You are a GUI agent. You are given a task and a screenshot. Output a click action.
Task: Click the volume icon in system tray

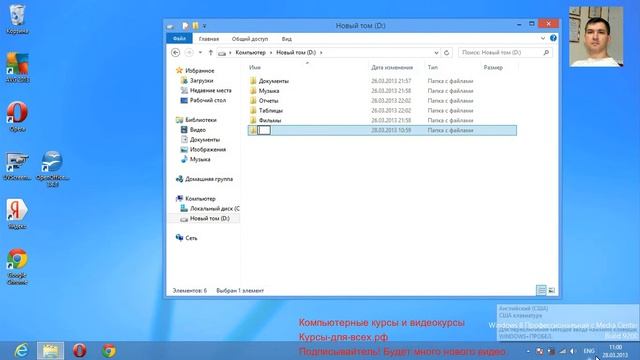[x=573, y=351]
